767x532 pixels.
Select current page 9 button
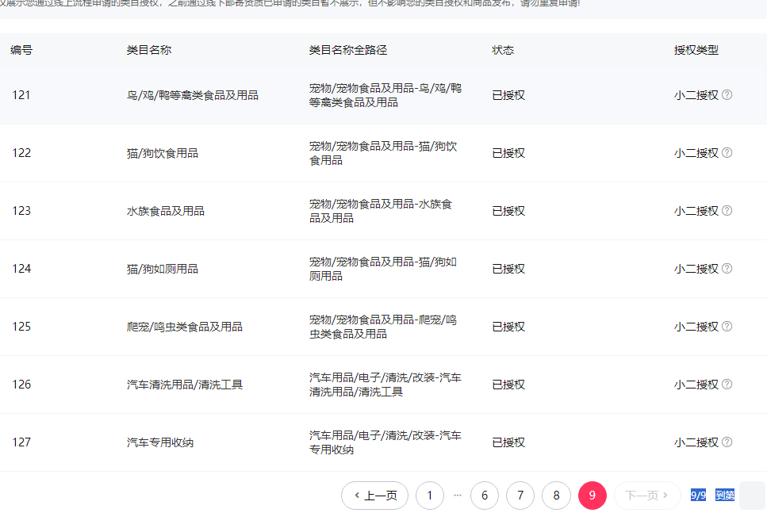pos(592,496)
